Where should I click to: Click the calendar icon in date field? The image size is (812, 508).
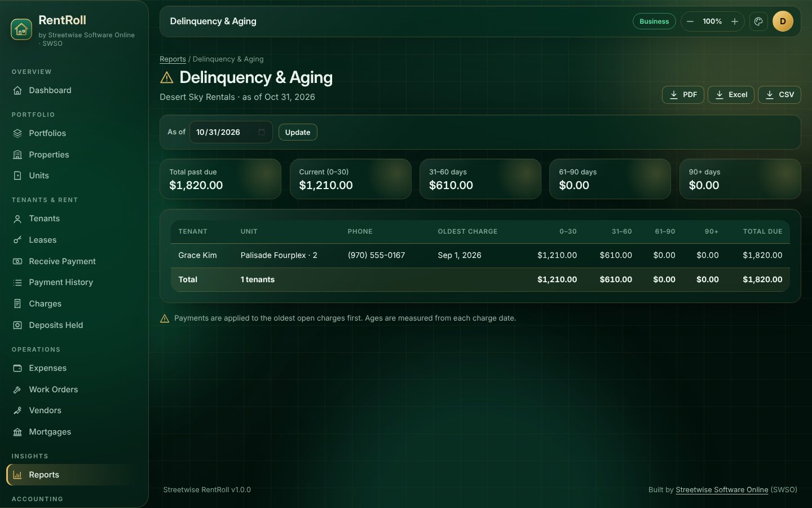[x=262, y=132]
